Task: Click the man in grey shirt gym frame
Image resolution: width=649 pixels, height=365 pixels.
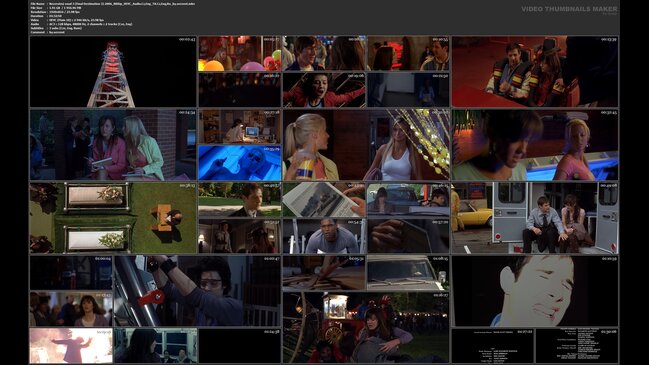Action: point(324,236)
